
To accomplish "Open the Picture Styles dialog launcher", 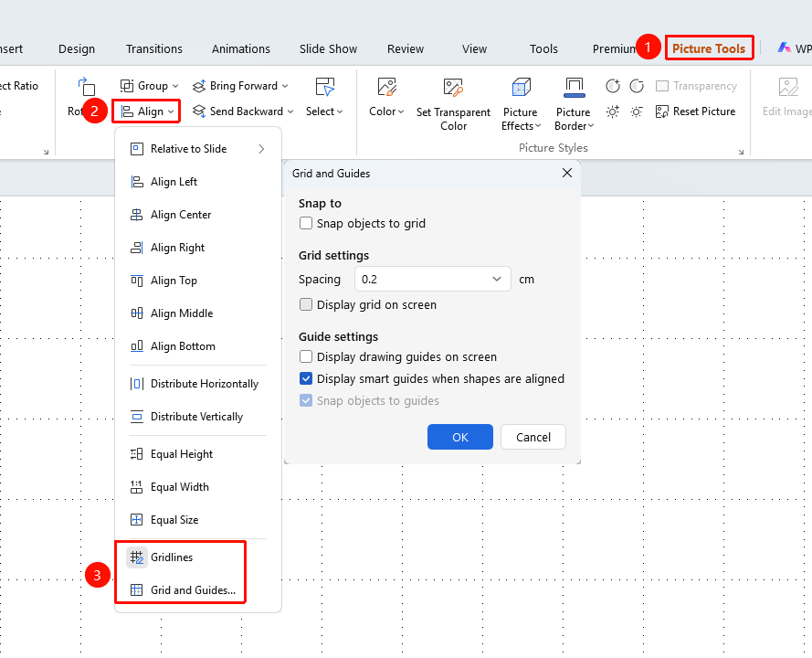I will coord(741,152).
